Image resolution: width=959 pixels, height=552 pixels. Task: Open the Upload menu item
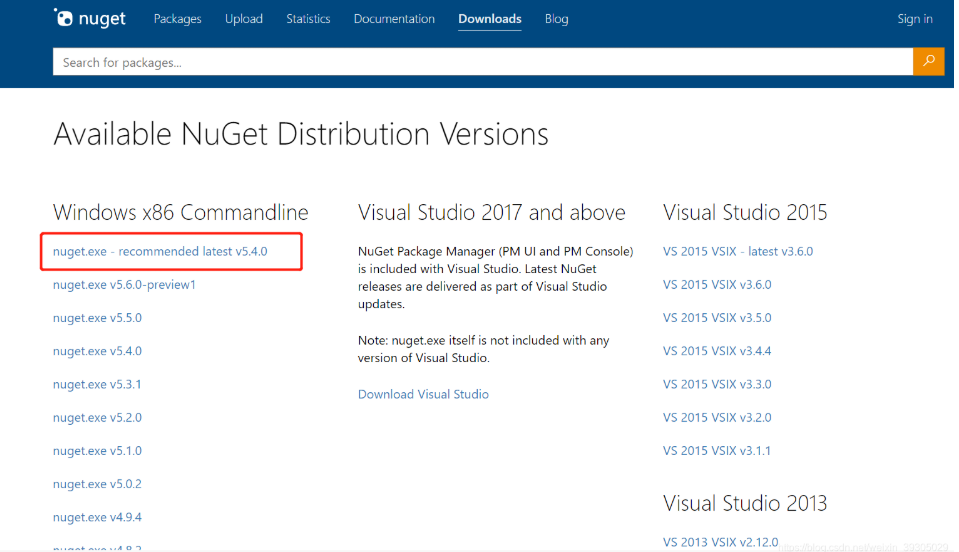click(x=243, y=19)
